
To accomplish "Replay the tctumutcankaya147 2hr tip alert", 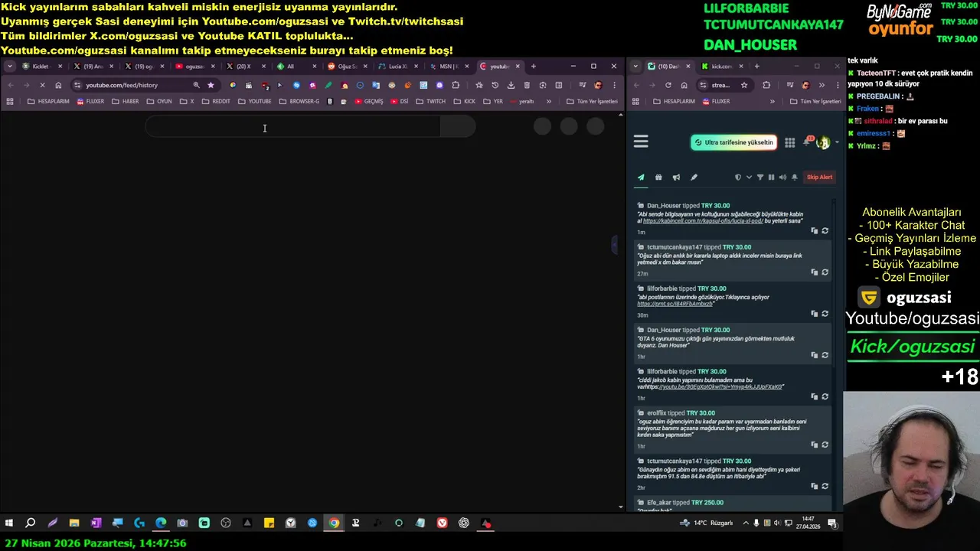I will tap(825, 486).
